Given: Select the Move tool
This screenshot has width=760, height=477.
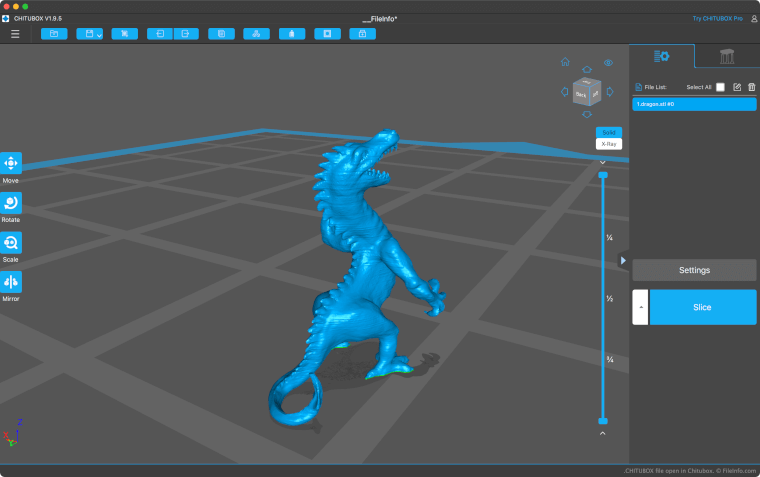Looking at the screenshot, I should pos(11,163).
